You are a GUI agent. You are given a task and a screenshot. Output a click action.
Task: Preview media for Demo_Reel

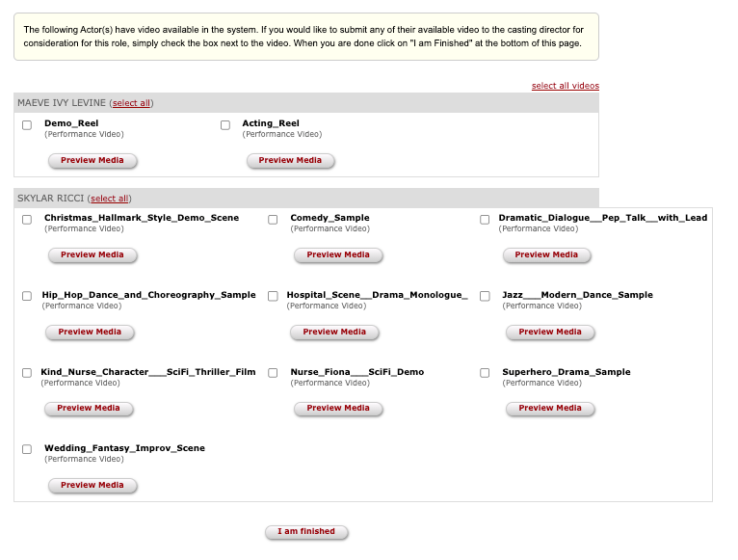92,161
